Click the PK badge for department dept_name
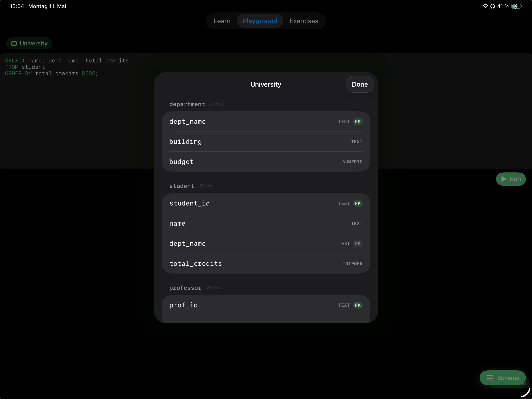Viewport: 532px width, 399px height. pyautogui.click(x=357, y=121)
